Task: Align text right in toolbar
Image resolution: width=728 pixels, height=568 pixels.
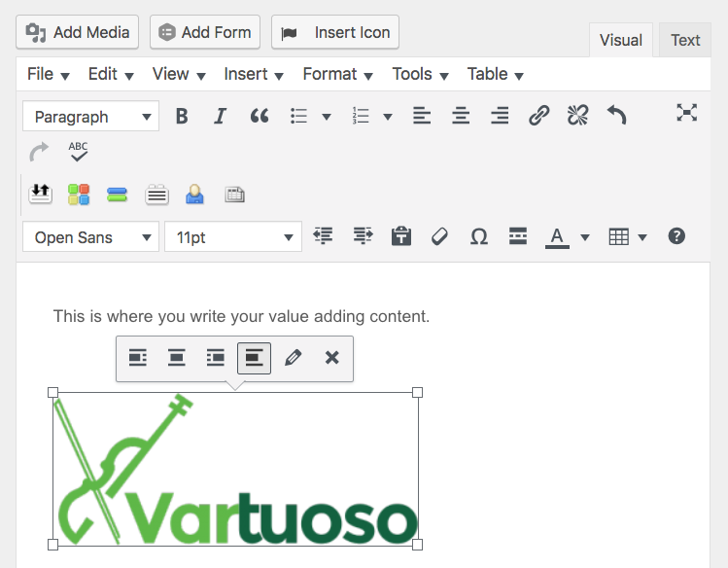Action: (x=500, y=116)
